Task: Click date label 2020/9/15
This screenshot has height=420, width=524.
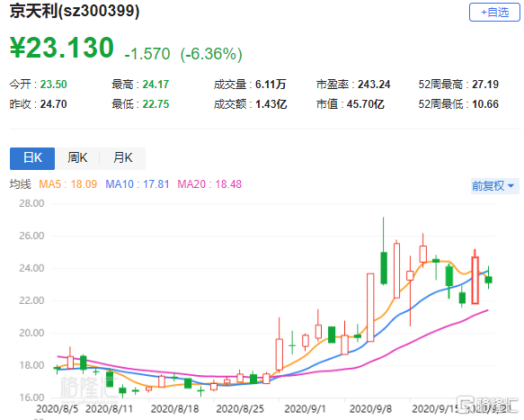Action: 434,409
